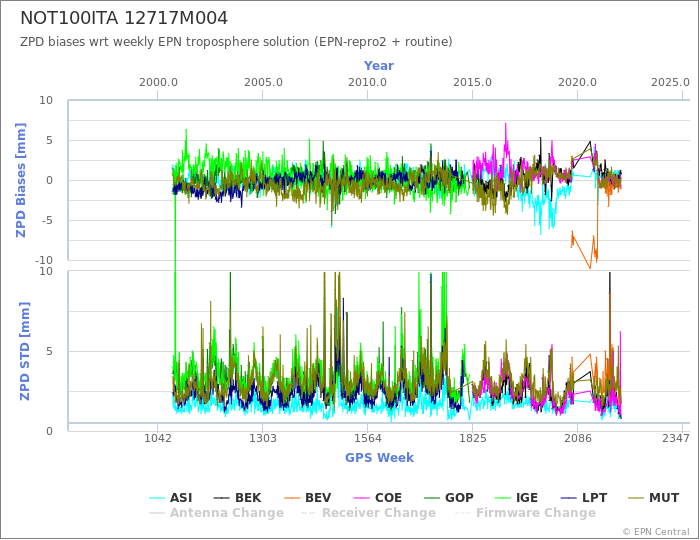Open the EPN Central credits link

coord(656,532)
